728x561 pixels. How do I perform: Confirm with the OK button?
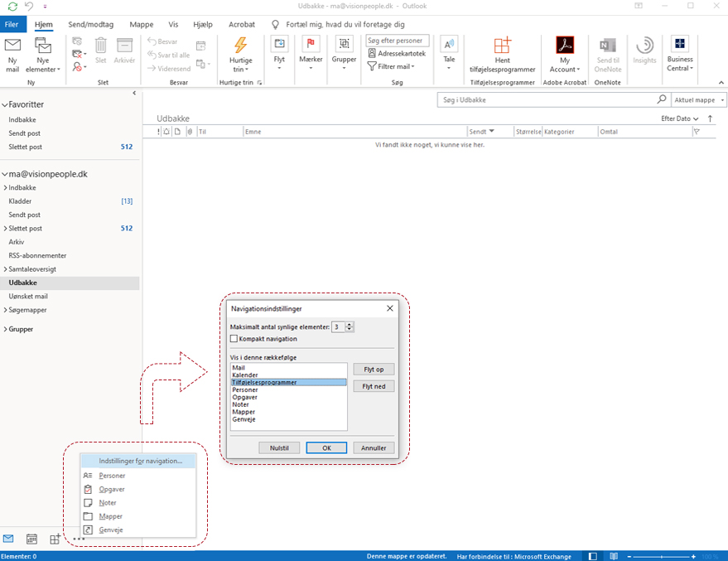(x=326, y=447)
